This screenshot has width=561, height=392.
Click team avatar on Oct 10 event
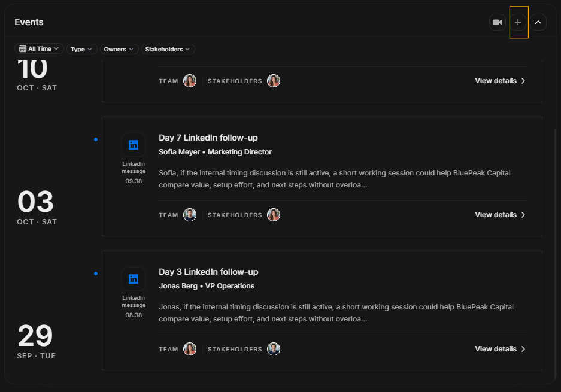click(x=190, y=81)
